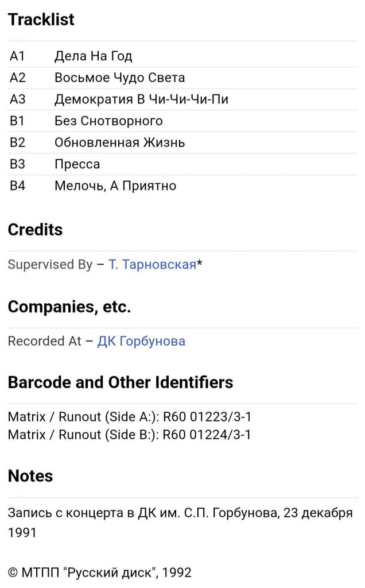Click the Notes section heading
This screenshot has width=365, height=588.
30,476
